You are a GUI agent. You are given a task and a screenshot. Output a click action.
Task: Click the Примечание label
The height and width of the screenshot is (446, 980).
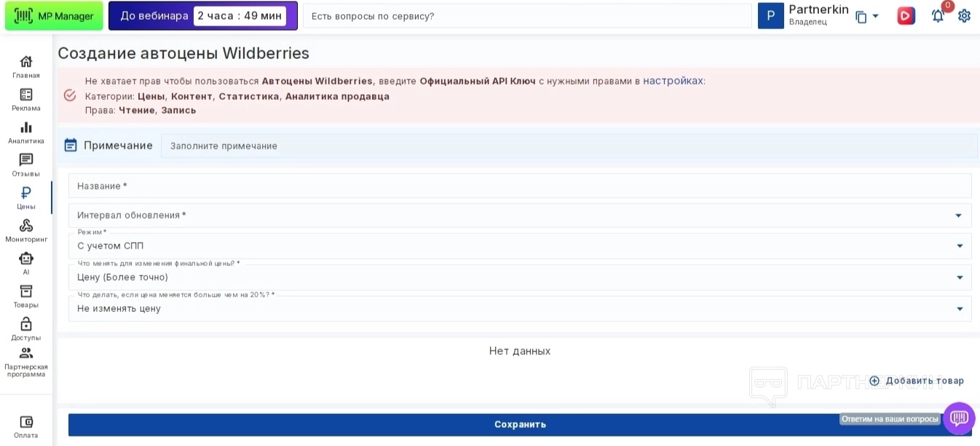(x=118, y=145)
